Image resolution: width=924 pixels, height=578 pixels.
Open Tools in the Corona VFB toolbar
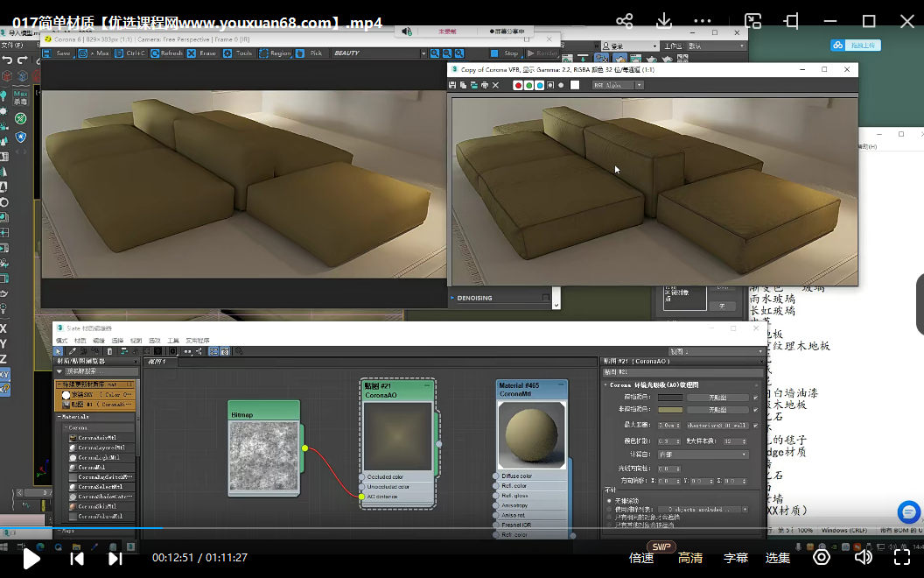point(238,53)
